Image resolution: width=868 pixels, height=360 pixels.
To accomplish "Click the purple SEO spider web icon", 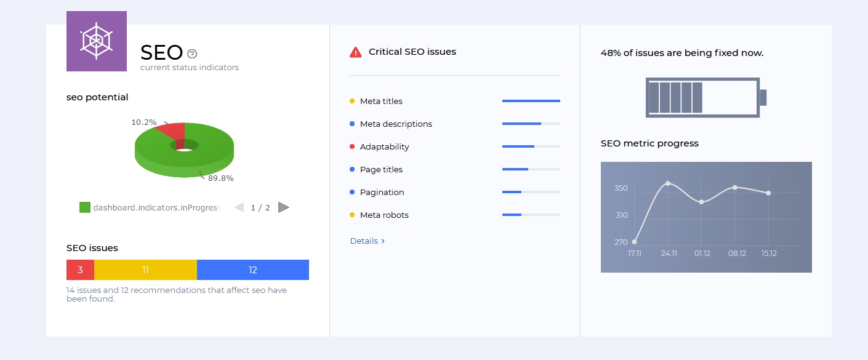I will tap(97, 41).
